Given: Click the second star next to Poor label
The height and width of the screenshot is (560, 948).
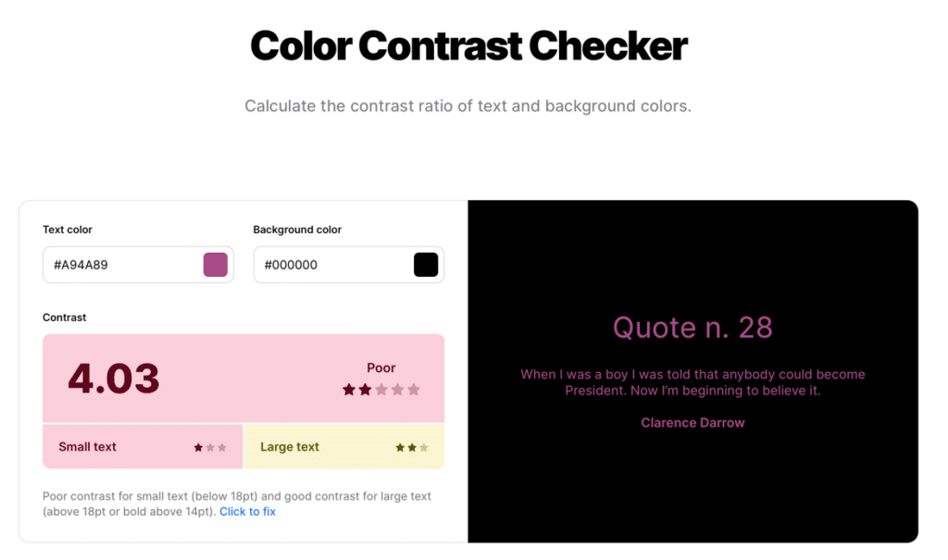Looking at the screenshot, I should pyautogui.click(x=366, y=389).
